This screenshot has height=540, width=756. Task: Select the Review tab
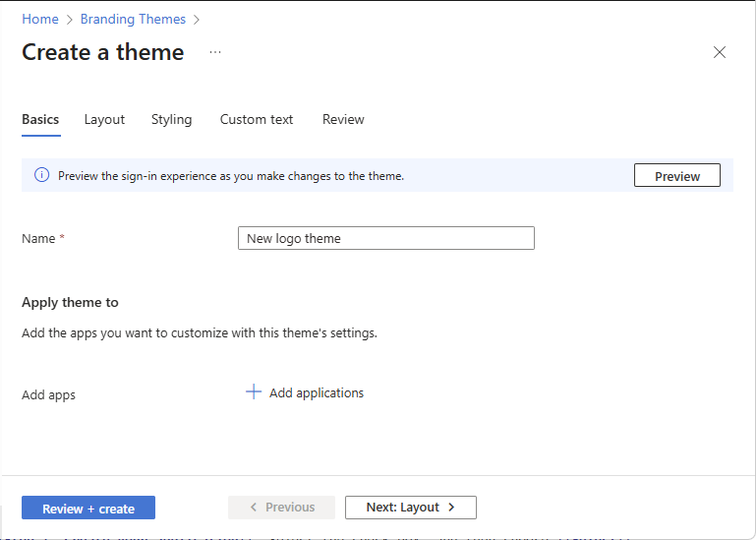click(343, 119)
